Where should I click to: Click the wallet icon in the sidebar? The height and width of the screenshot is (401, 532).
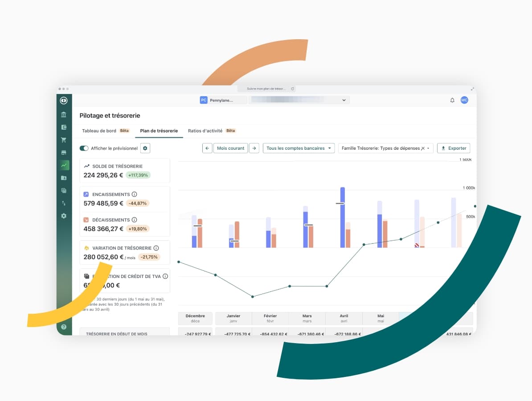coord(64,127)
